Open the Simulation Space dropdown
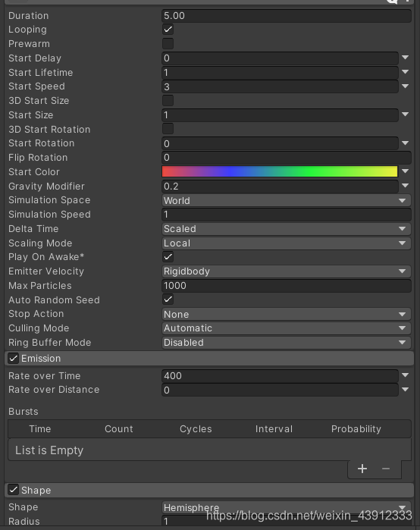This screenshot has width=420, height=530. [x=287, y=200]
